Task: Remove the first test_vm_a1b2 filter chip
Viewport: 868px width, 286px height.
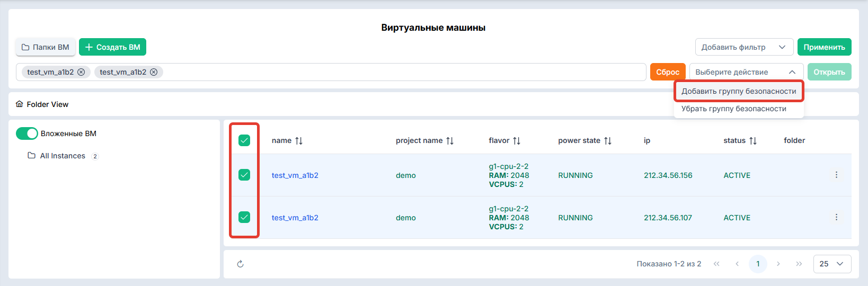Action: (x=81, y=72)
